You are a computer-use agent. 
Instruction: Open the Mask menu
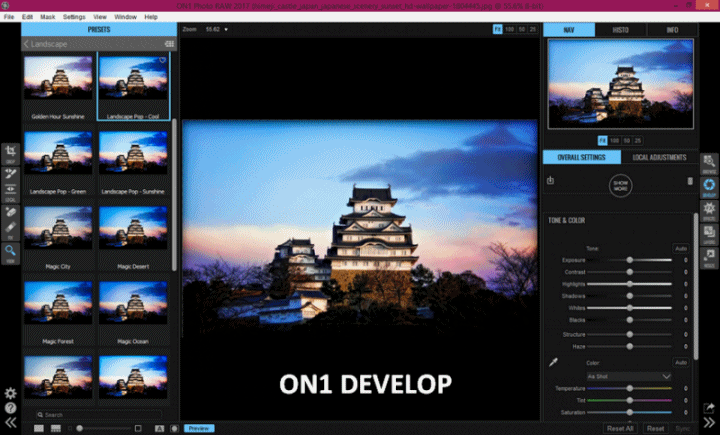pos(48,17)
